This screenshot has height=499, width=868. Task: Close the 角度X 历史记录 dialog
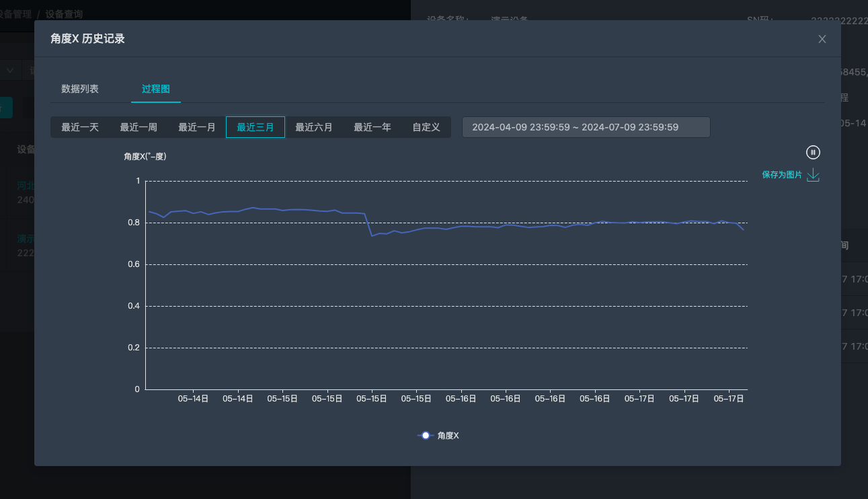[822, 39]
